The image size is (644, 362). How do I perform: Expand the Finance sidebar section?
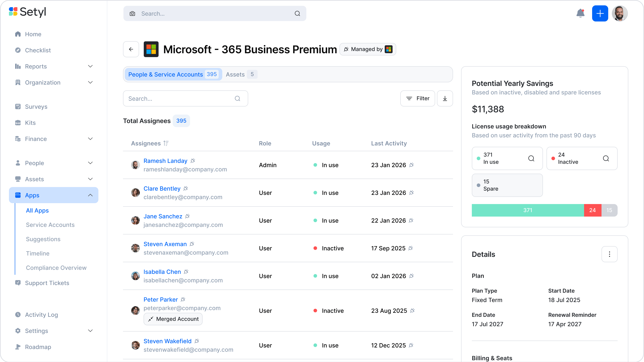click(90, 139)
